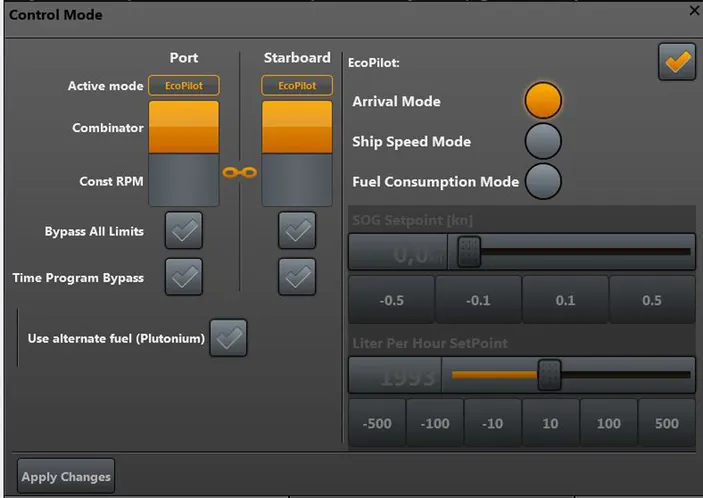Increase liters per hour by 100
Viewport: 703px width, 498px height.
pos(608,423)
